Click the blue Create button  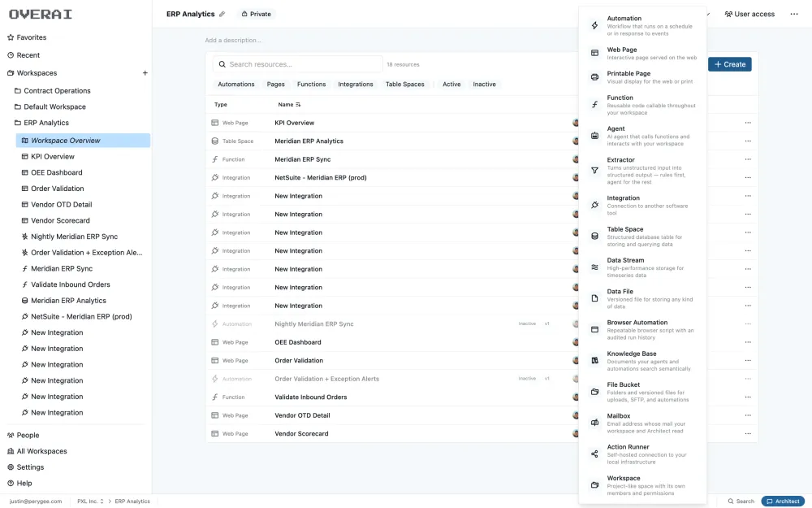pos(730,64)
